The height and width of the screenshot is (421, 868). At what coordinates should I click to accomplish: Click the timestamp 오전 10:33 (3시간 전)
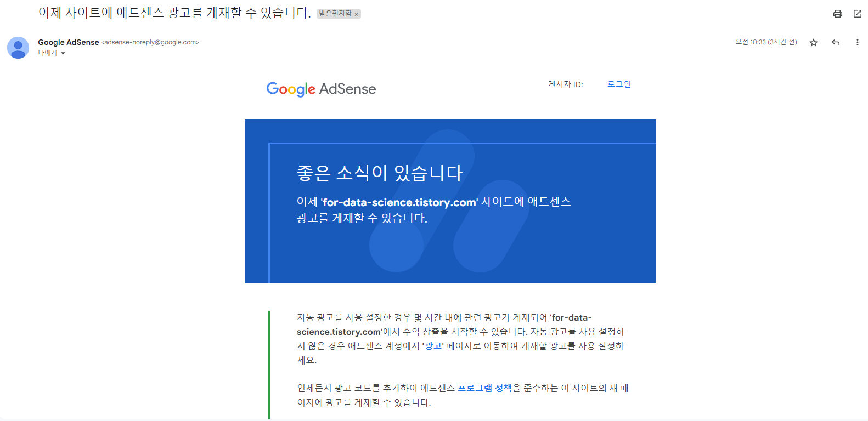(x=766, y=42)
